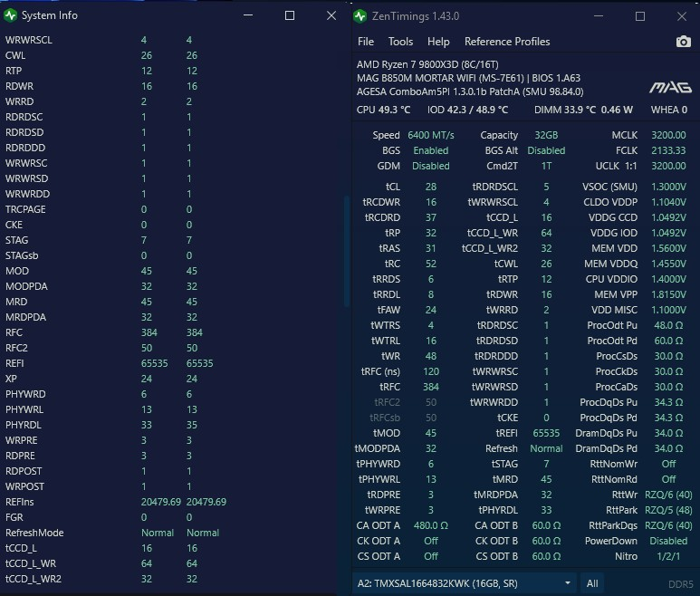This screenshot has height=596, width=700.
Task: Click the WRWRSCL row in System Info
Action: click(x=99, y=40)
